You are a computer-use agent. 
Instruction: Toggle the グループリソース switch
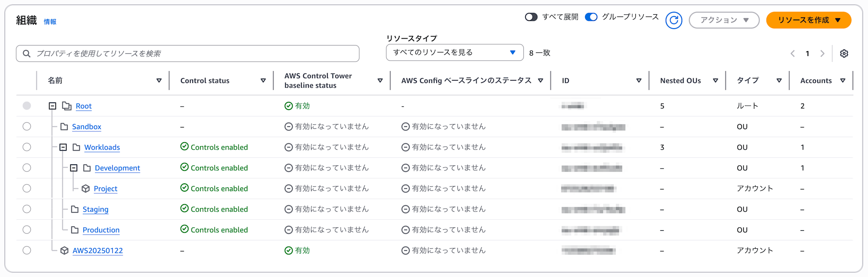click(x=591, y=17)
